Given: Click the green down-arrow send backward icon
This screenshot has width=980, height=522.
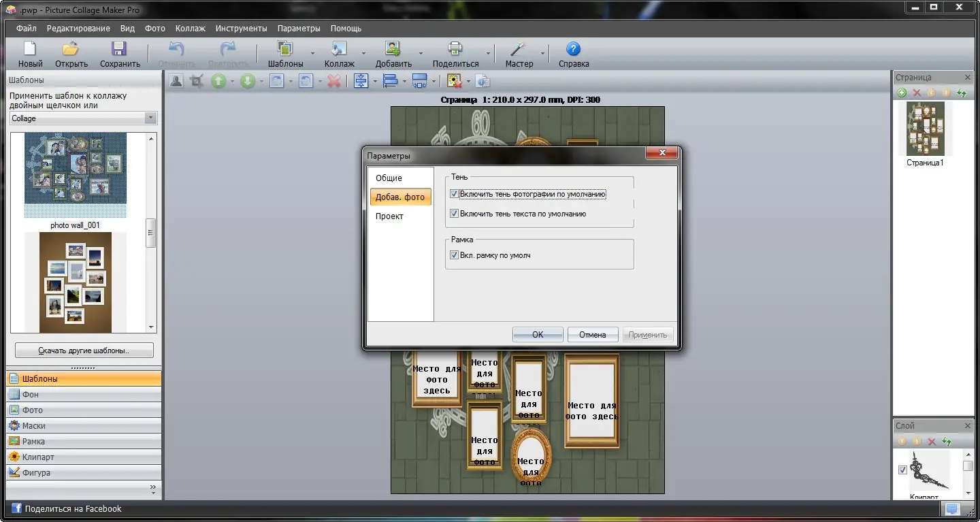Looking at the screenshot, I should pos(248,81).
